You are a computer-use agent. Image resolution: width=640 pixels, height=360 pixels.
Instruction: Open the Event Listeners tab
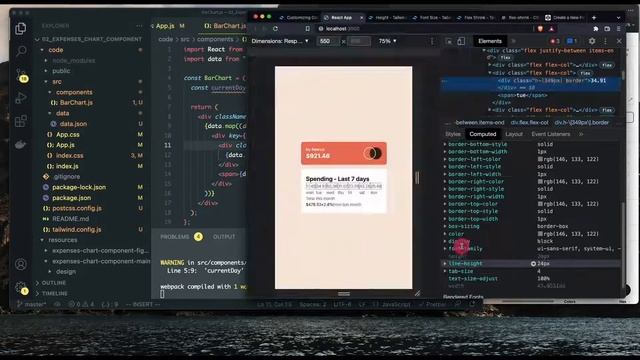tap(551, 134)
